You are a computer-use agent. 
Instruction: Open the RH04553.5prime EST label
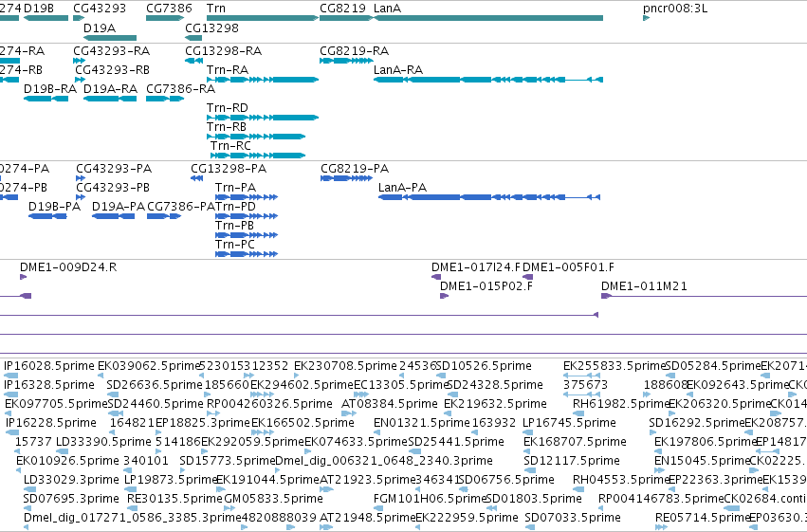(x=621, y=481)
